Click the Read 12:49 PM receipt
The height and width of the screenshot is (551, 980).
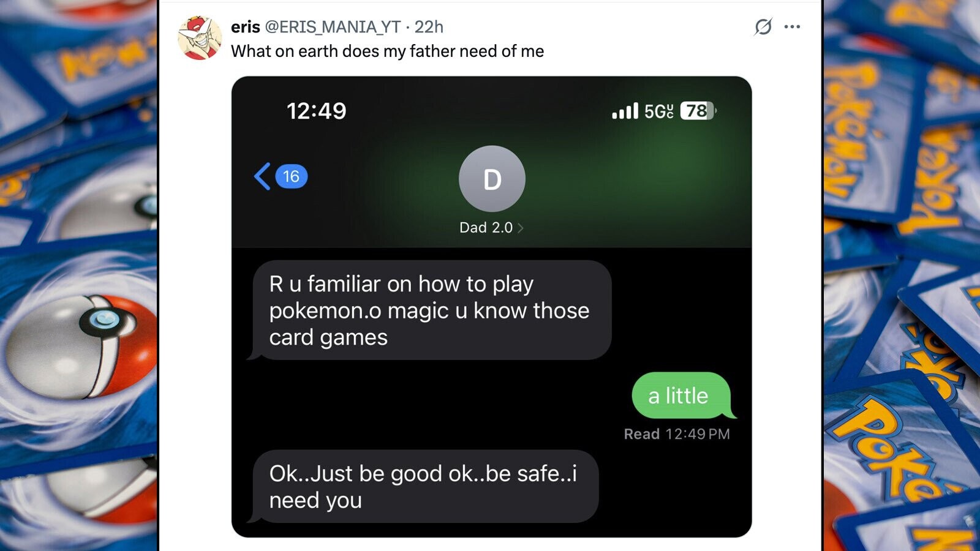[x=677, y=434]
